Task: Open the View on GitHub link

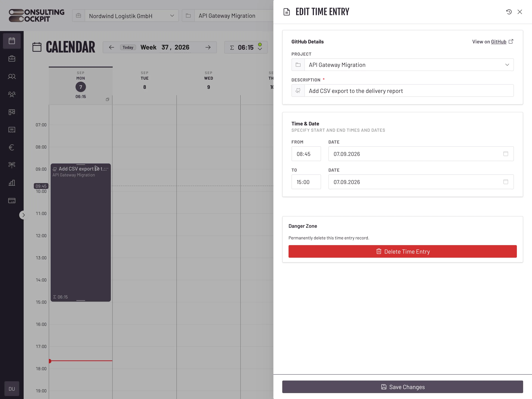Action: click(493, 42)
